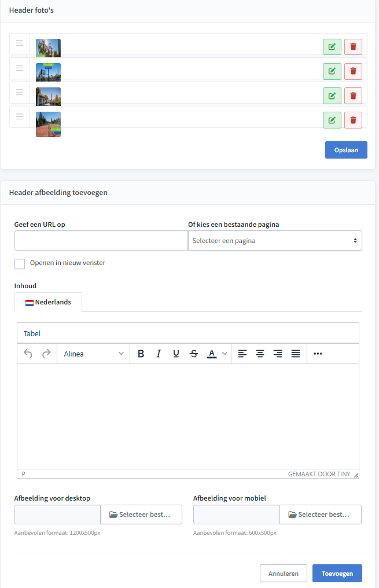
Task: Undo the last editor action
Action: point(28,354)
